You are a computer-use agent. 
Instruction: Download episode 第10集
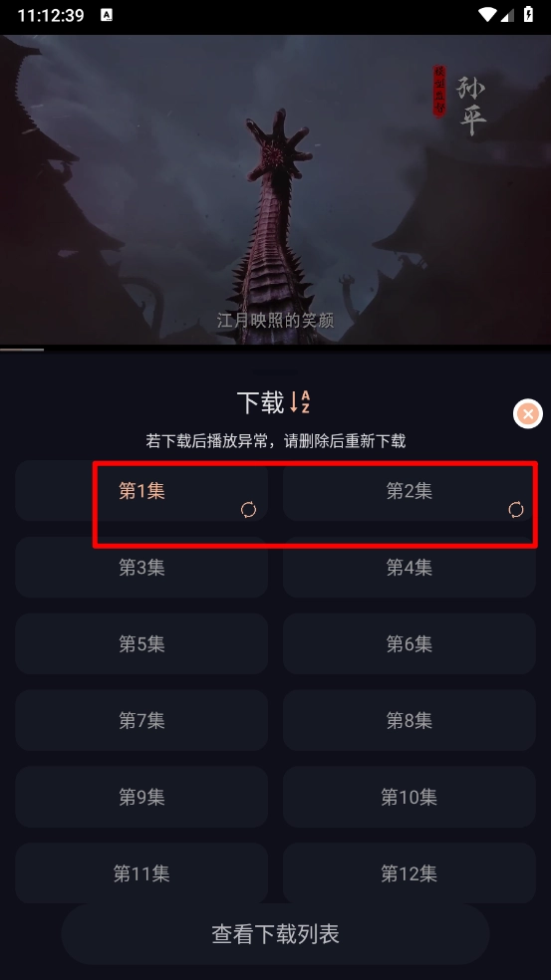[x=410, y=797]
